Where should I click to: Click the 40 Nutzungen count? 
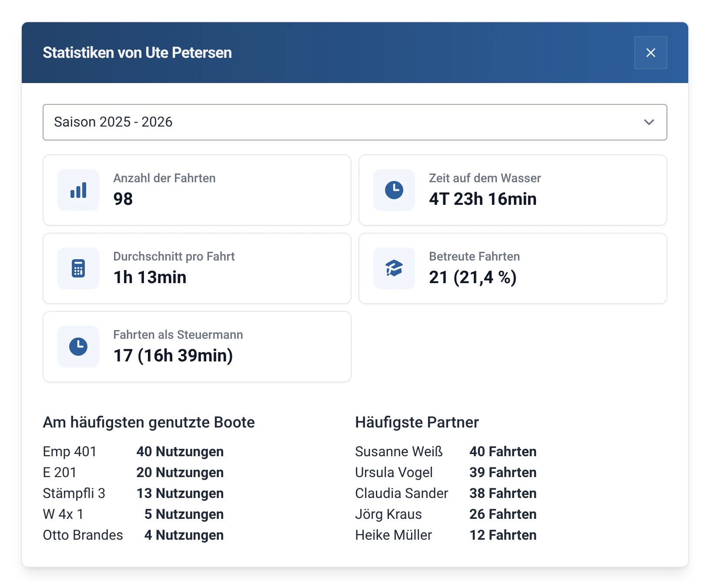click(180, 451)
